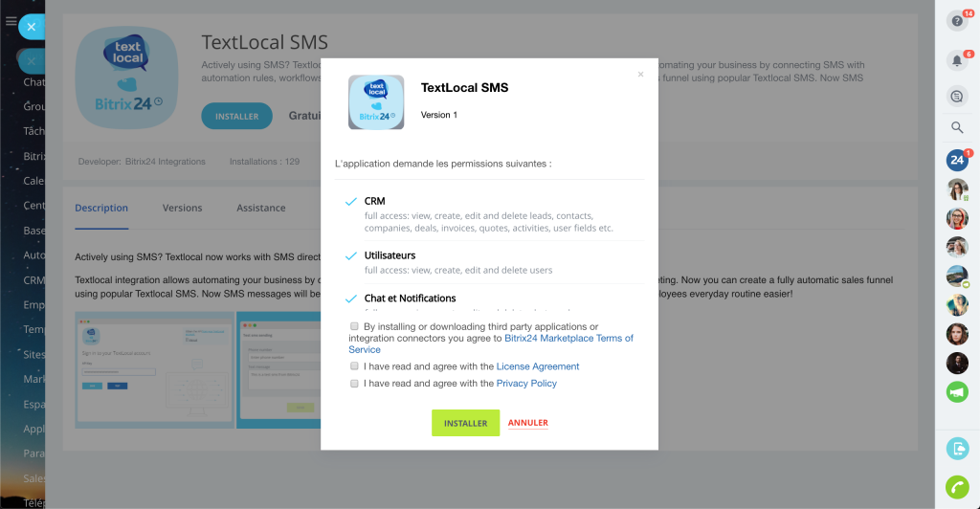Screen dimensions: 980x509
Task: Open the Privacy Policy link
Action: (526, 384)
